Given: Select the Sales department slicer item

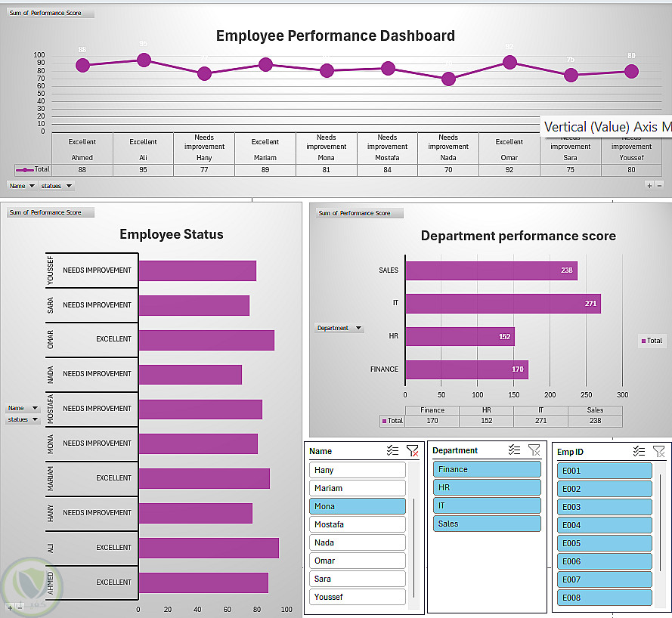Looking at the screenshot, I should pyautogui.click(x=487, y=524).
